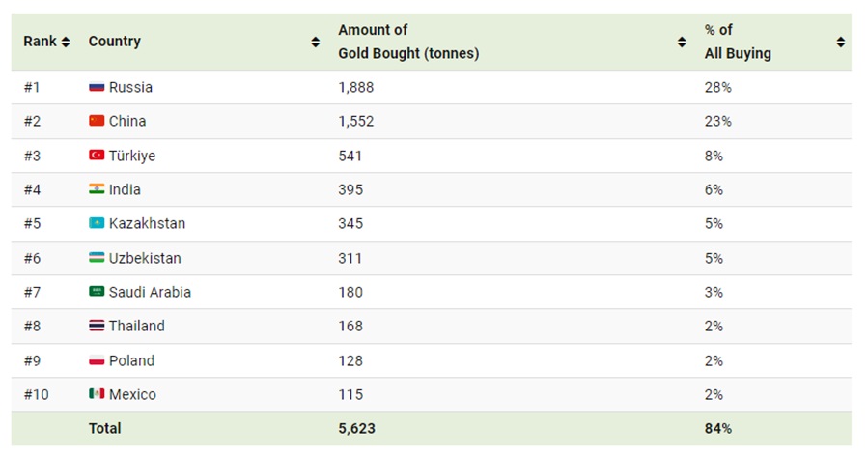Image resolution: width=868 pixels, height=458 pixels.
Task: Sort table by Rank column arrows
Action: click(x=66, y=42)
